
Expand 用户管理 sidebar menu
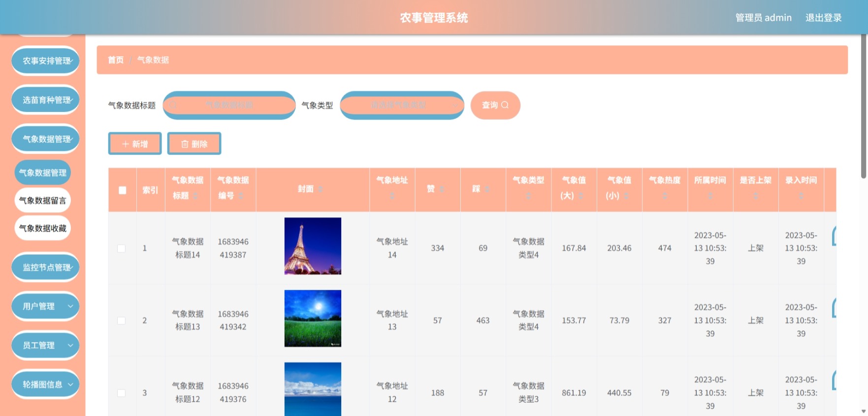[x=45, y=306]
